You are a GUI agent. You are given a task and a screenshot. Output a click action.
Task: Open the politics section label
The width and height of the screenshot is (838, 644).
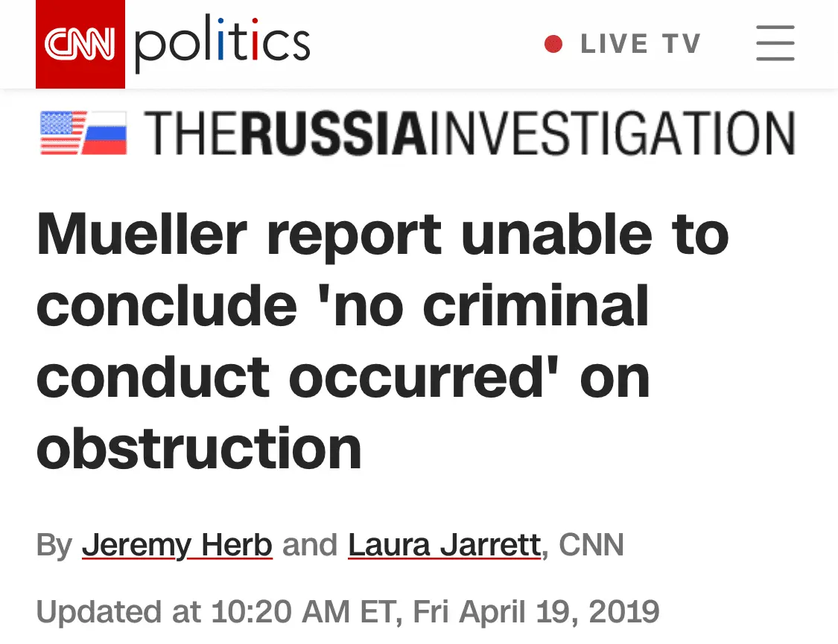(222, 45)
